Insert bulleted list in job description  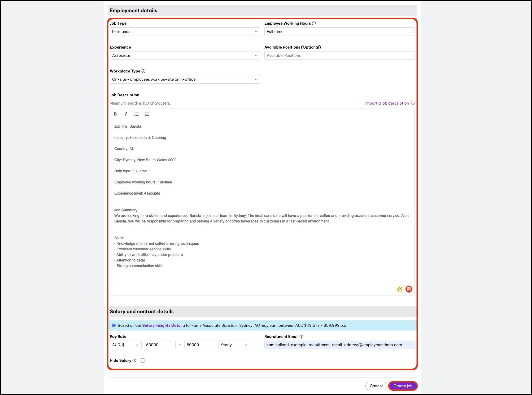[x=137, y=114]
